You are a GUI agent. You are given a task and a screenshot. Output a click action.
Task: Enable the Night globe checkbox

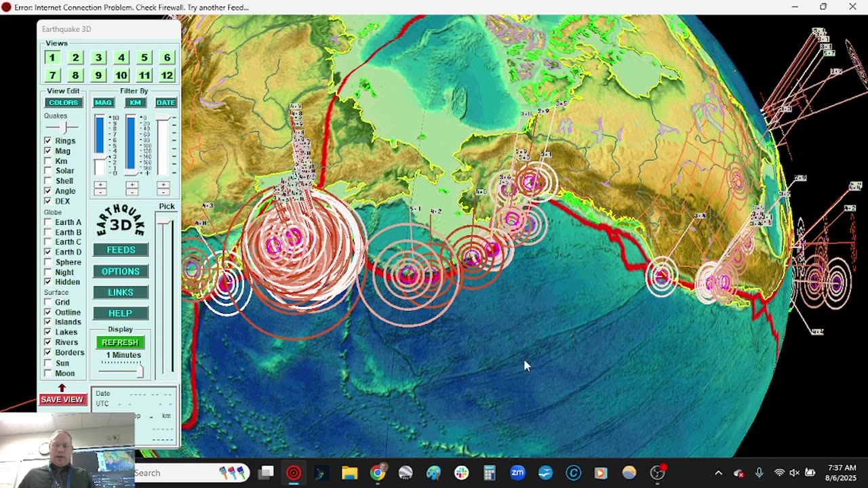coord(48,272)
